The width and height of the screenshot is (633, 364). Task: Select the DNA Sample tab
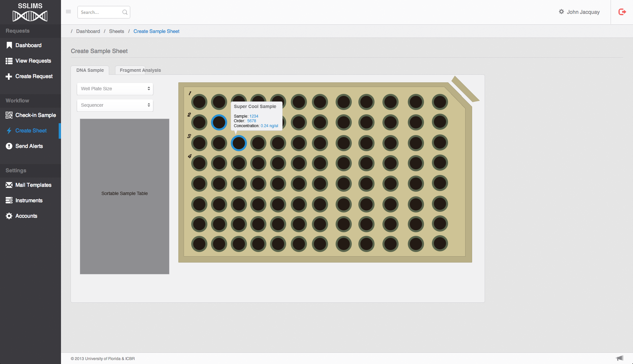pyautogui.click(x=90, y=70)
